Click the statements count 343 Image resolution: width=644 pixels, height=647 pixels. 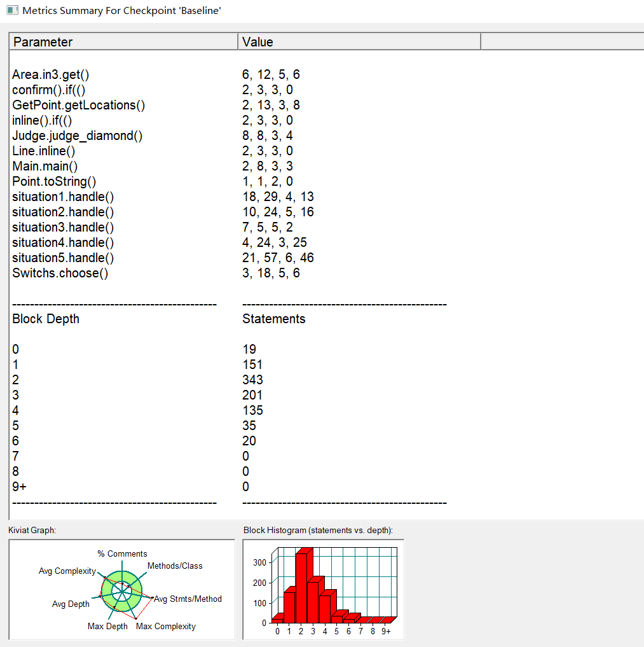(x=252, y=380)
